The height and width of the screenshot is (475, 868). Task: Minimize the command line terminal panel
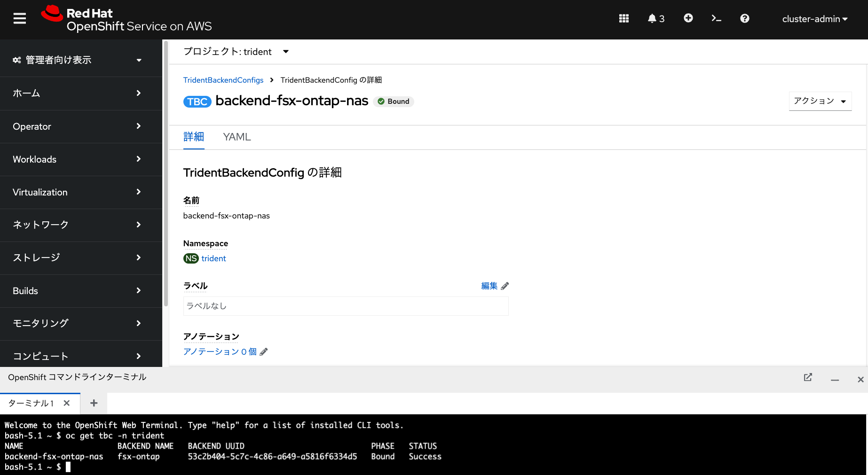835,379
